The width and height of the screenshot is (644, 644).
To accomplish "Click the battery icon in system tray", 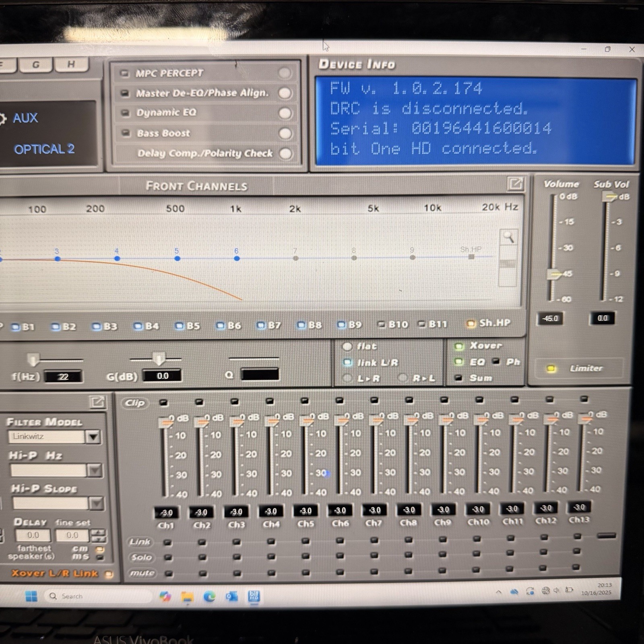I will 569,590.
